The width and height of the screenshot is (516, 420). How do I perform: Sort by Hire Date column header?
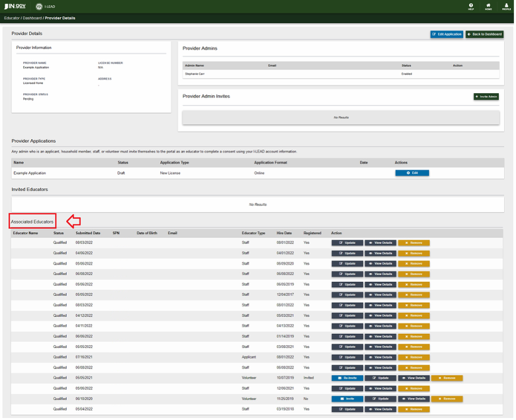click(x=284, y=233)
